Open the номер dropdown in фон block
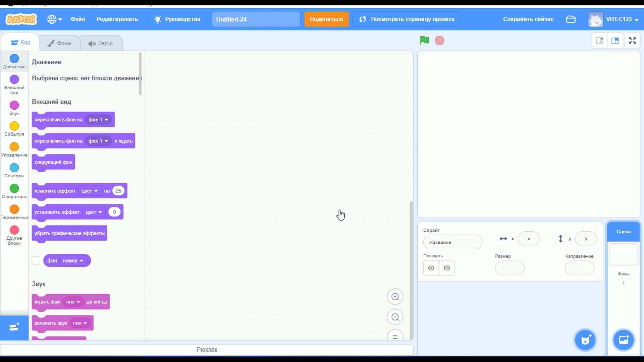Viewport: 644px width, 362px height. coord(73,260)
